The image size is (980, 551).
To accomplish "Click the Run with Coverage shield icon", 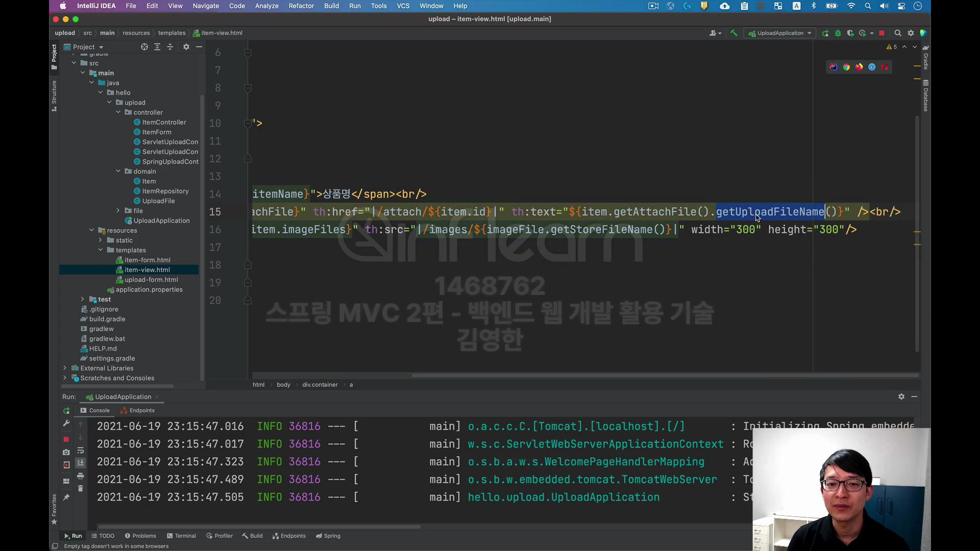I will coord(850,33).
